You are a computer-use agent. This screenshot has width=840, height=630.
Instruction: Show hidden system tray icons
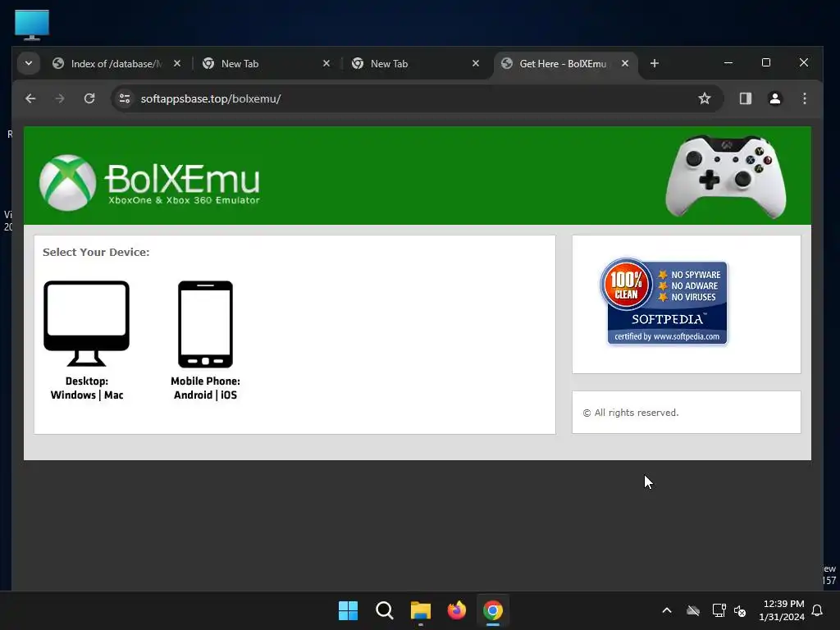pyautogui.click(x=667, y=610)
